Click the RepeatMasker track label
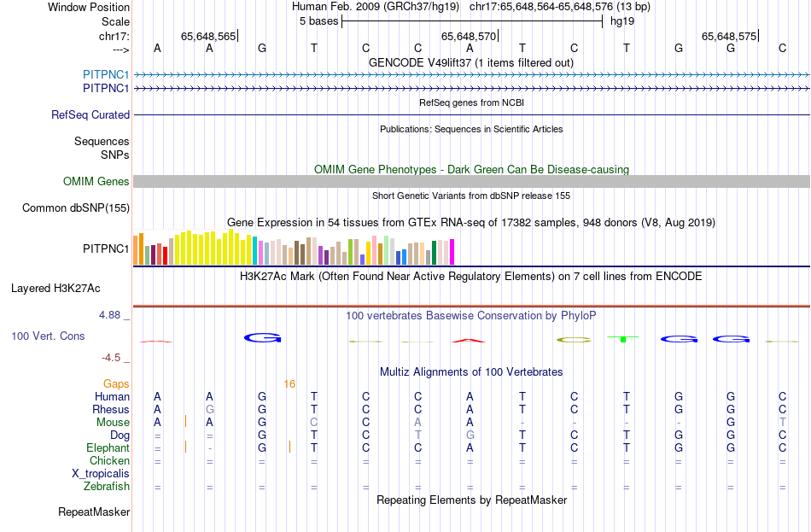Screen dimensions: 811x532 click(x=94, y=512)
